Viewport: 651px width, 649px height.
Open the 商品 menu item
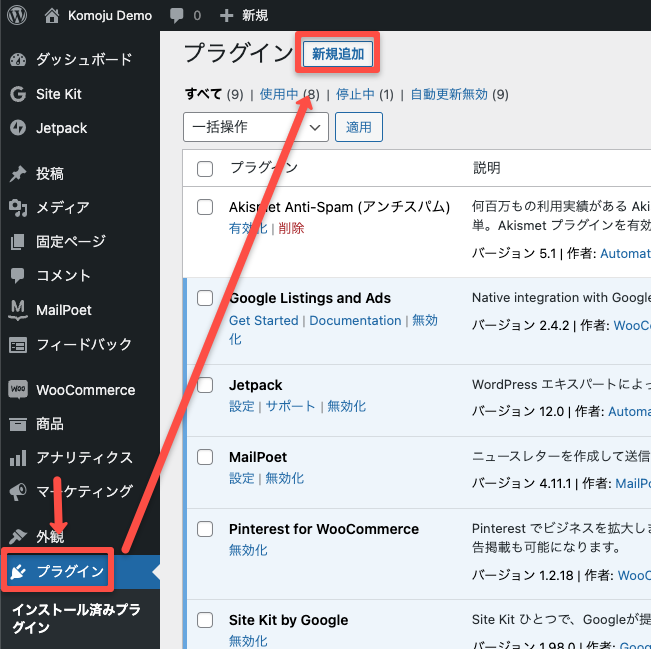(80, 424)
